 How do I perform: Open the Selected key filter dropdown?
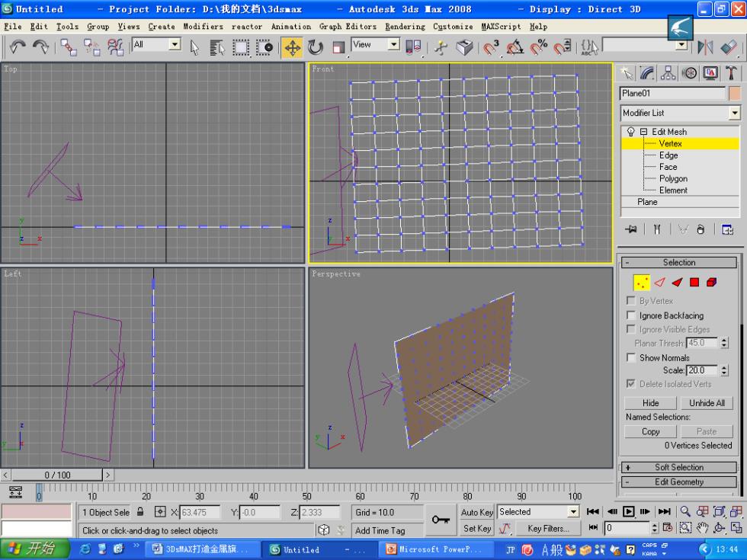click(573, 512)
